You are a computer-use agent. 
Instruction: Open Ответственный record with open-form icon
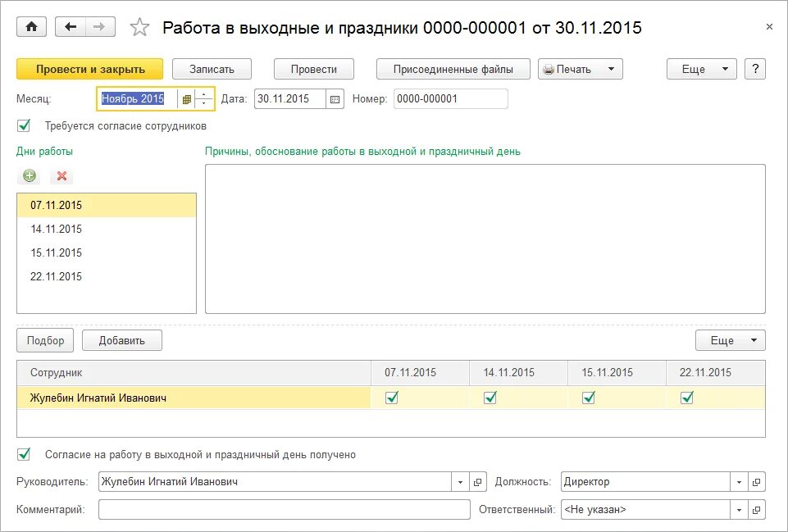coord(756,510)
